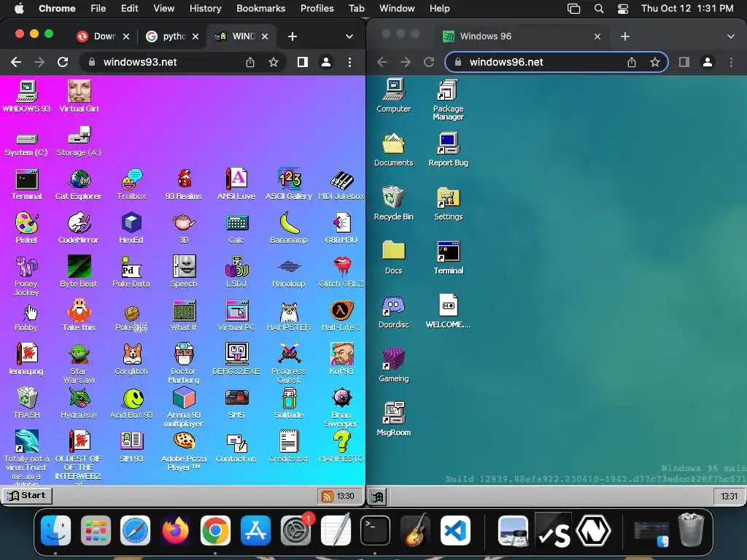Launch Cat Explorer on Windows 93 desktop
This screenshot has width=747, height=560.
(x=79, y=184)
